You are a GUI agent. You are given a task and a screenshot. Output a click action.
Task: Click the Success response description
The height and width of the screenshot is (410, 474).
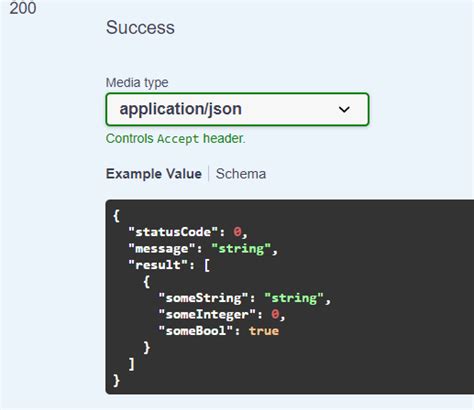(x=140, y=27)
